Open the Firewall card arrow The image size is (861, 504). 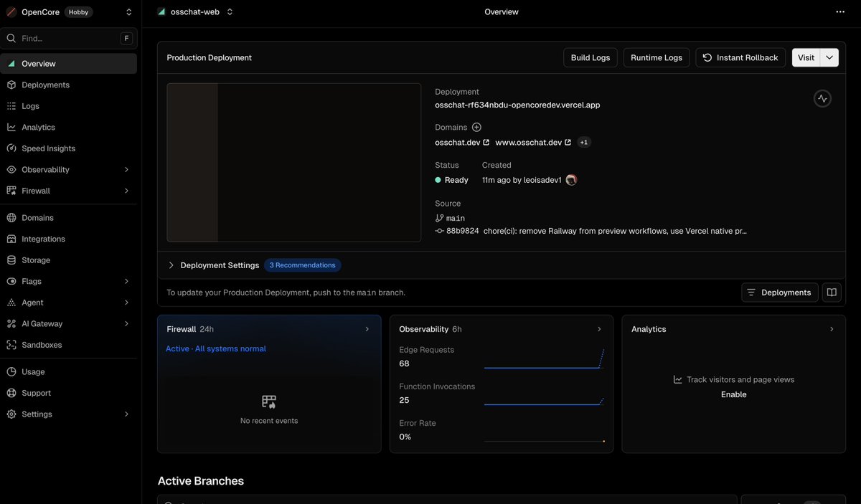(x=367, y=329)
